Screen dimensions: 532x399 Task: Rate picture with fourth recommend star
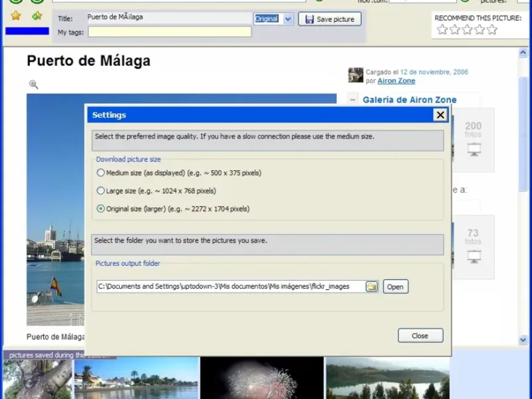(479, 29)
